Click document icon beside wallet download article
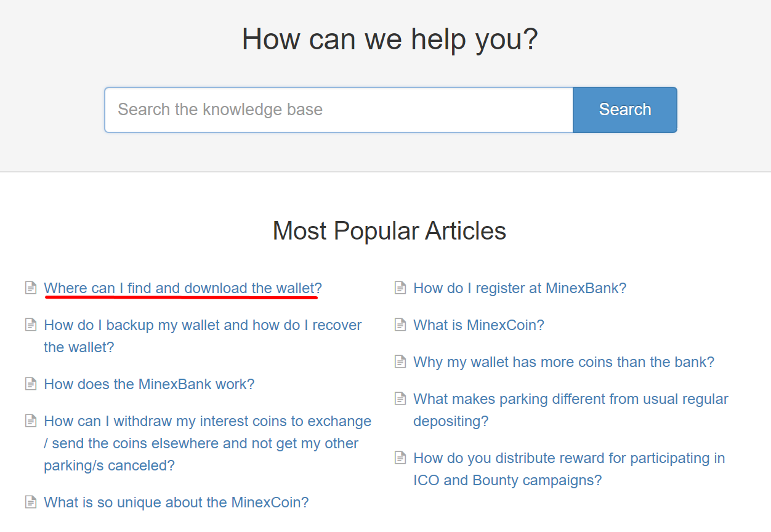Image resolution: width=771 pixels, height=532 pixels. tap(30, 288)
